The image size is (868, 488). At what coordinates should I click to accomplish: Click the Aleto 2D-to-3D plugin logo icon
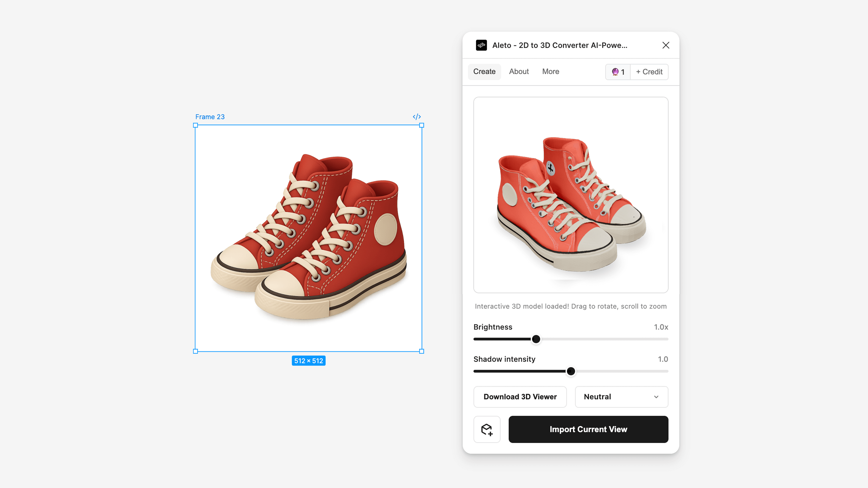point(481,45)
